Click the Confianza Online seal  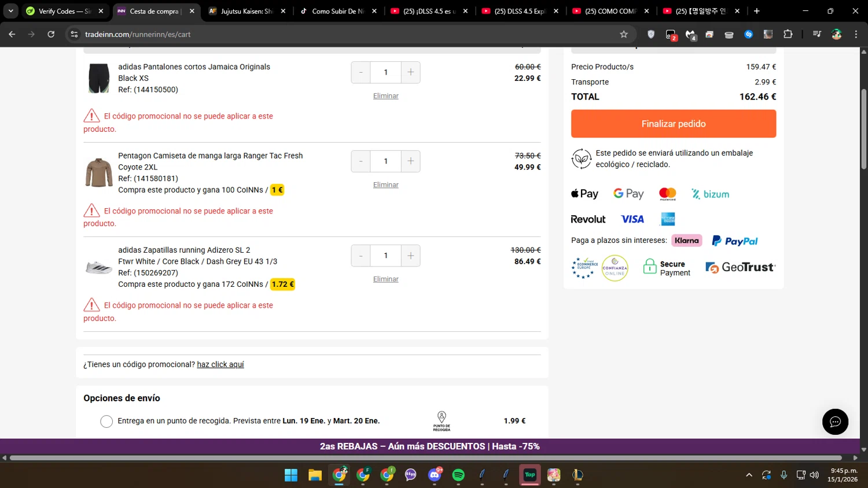click(x=615, y=268)
